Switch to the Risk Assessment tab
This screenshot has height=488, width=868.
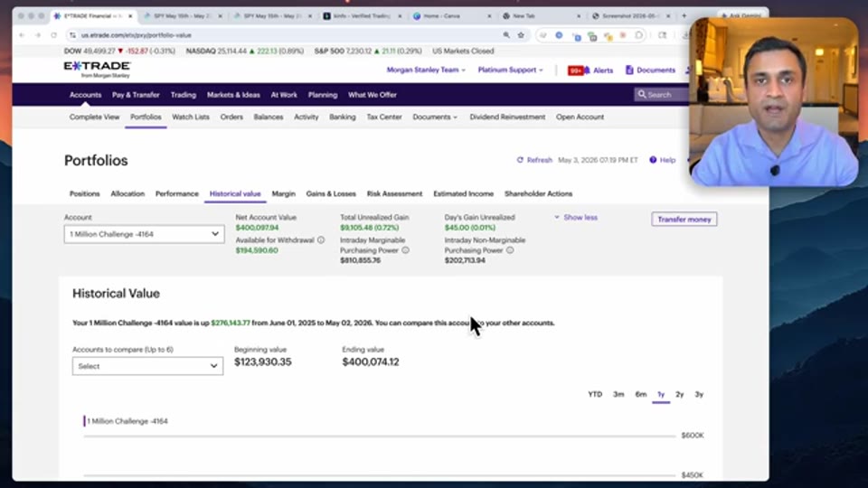point(395,194)
